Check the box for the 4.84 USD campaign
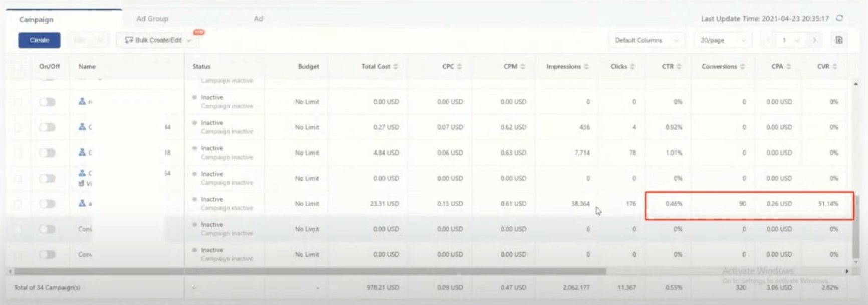Screen dimensions: 868x305 (18, 153)
